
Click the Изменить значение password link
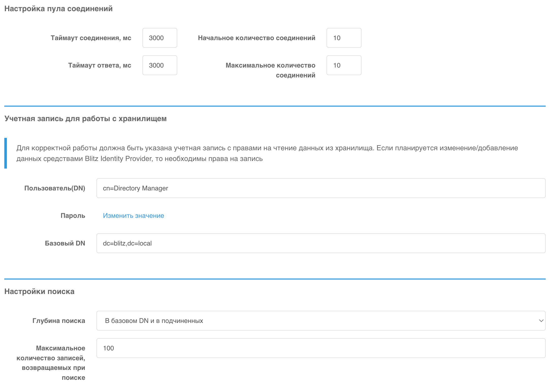point(133,216)
